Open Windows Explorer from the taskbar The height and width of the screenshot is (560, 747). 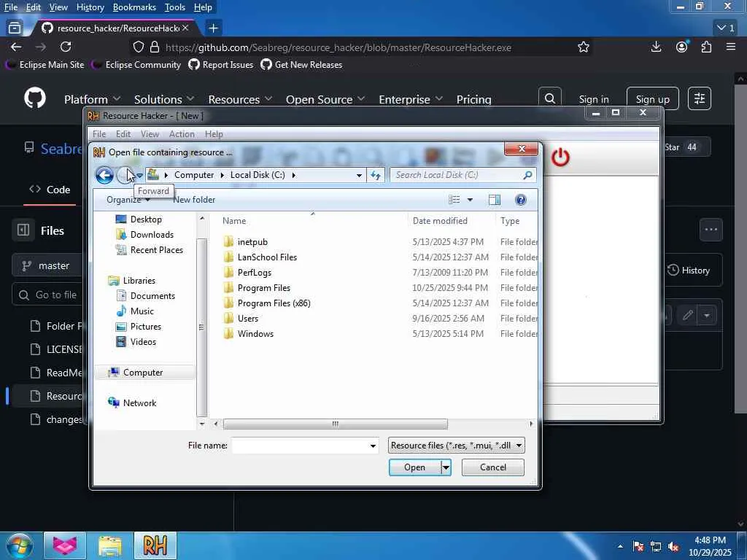(x=111, y=545)
